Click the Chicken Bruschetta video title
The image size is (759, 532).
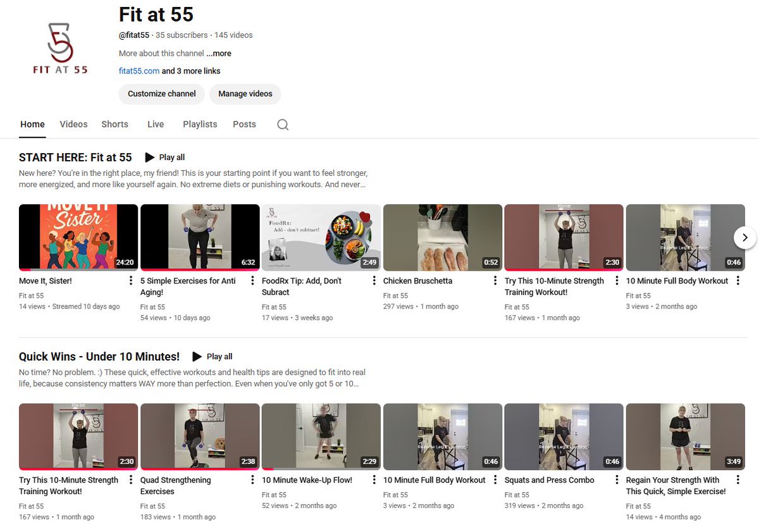pyautogui.click(x=417, y=281)
